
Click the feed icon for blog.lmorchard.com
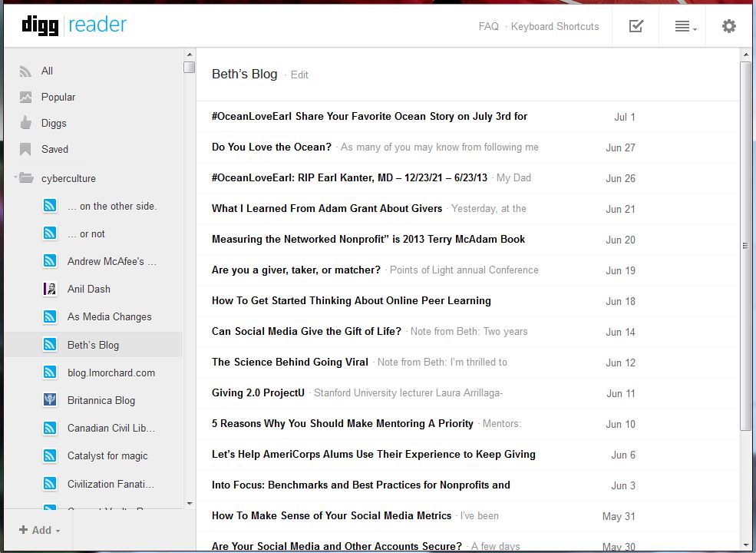click(x=50, y=372)
